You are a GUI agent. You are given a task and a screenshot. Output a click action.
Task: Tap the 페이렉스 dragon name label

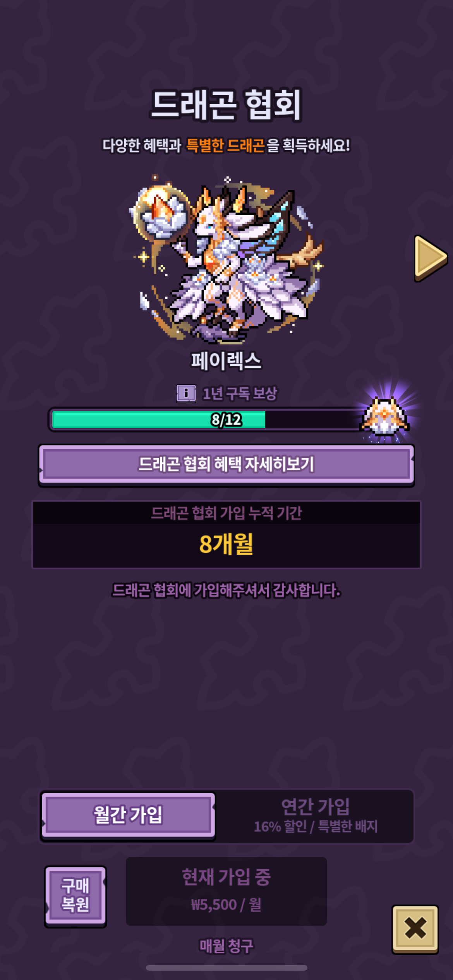pos(226,361)
